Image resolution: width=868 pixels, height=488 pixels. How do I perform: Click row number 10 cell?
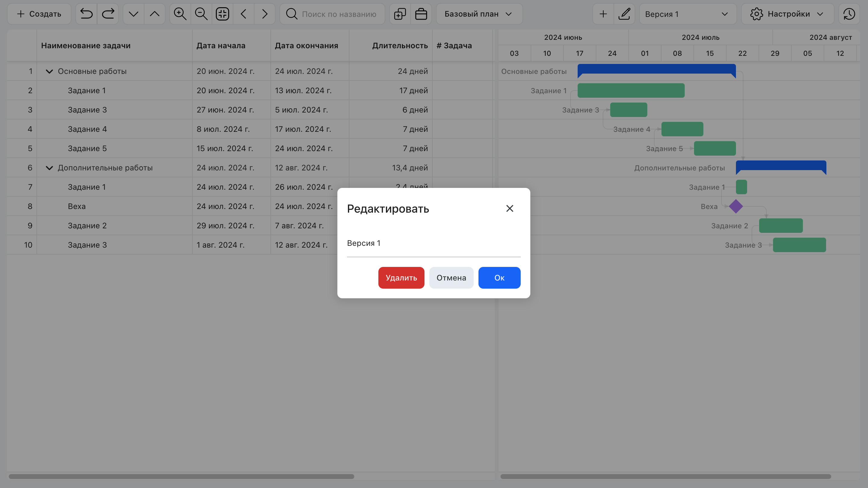[22, 245]
